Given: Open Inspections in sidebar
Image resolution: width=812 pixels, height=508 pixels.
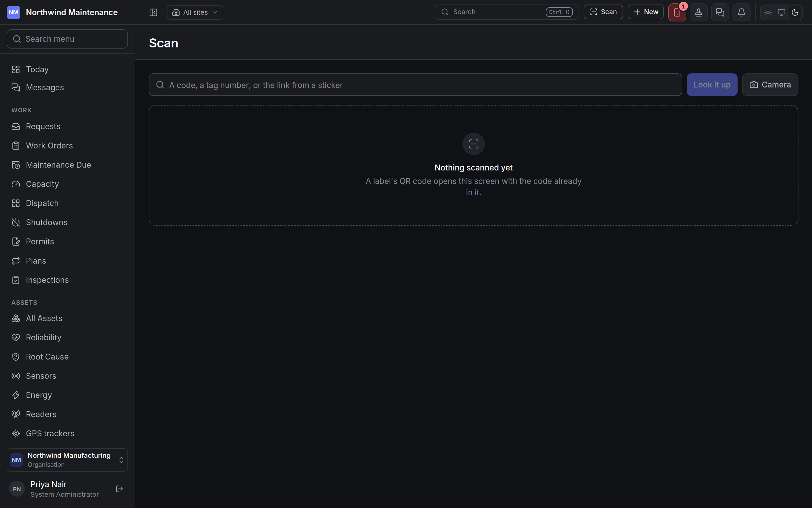Looking at the screenshot, I should tap(67, 279).
